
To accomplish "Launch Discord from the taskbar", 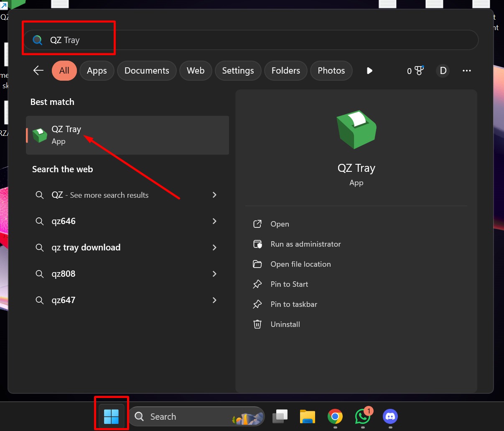I will click(x=390, y=416).
